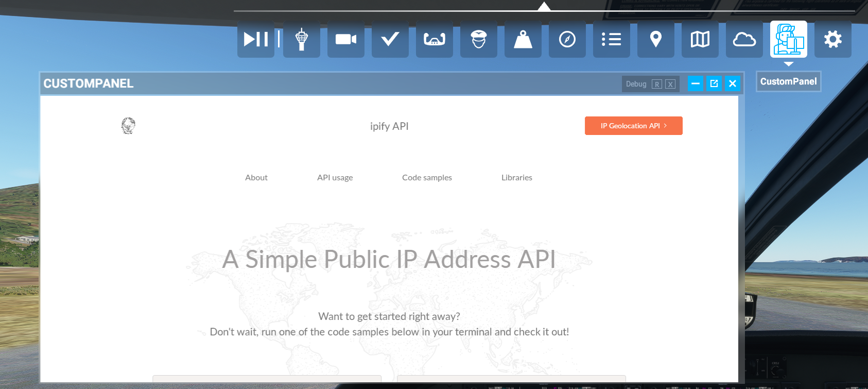Open the location pin panel

pos(656,39)
